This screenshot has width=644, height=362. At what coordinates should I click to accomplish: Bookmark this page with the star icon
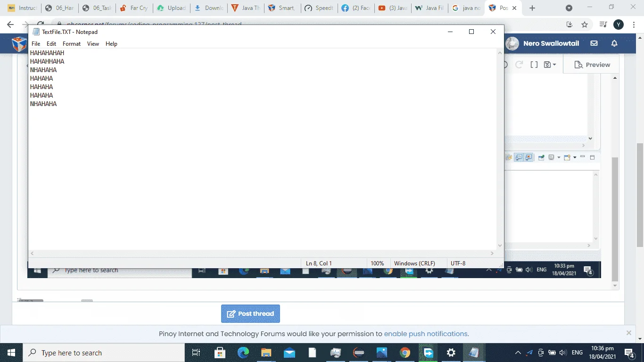coord(585,25)
